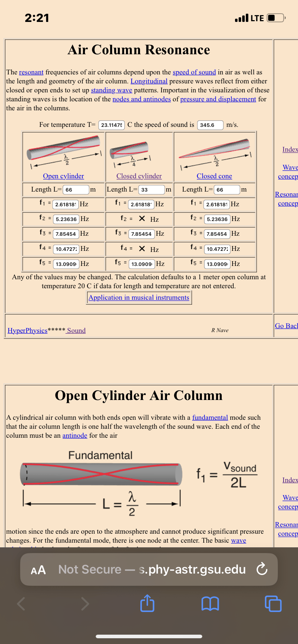298x644 pixels.
Task: Open the "resonant" link
Action: tap(31, 72)
